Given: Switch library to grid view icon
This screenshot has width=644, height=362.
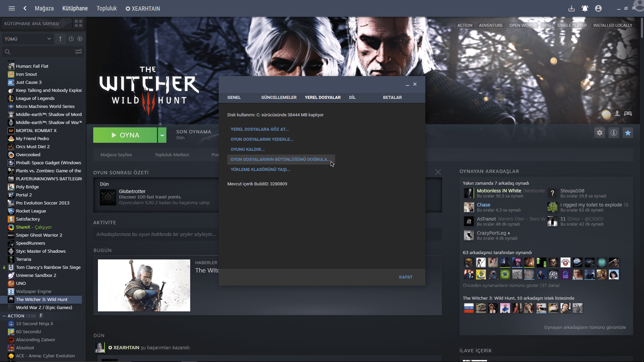Looking at the screenshot, I should pos(78,23).
